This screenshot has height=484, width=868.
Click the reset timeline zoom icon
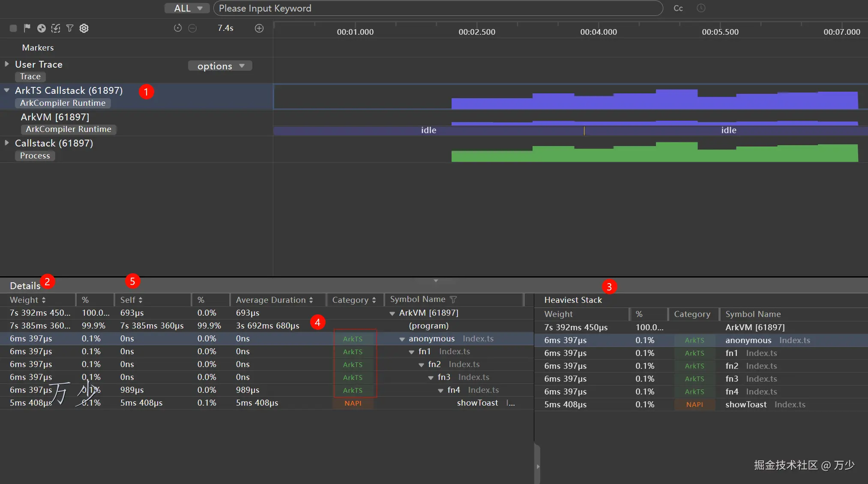pos(178,28)
